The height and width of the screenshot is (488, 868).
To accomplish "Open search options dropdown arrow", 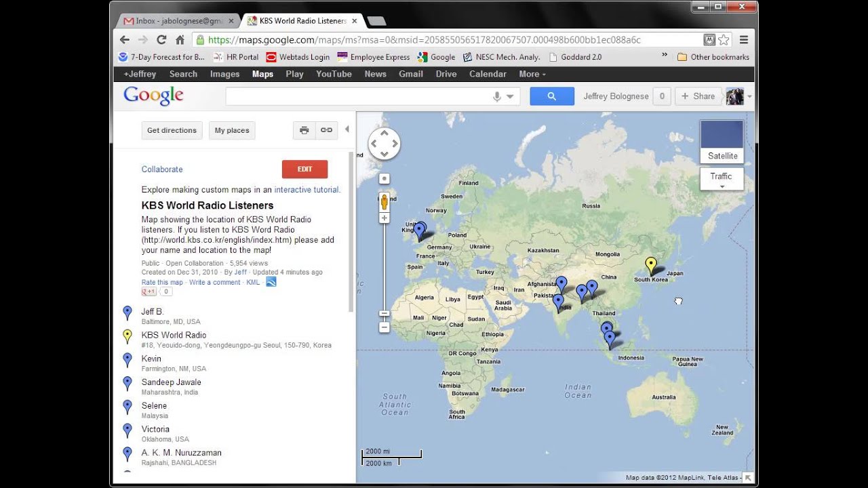I will (510, 97).
